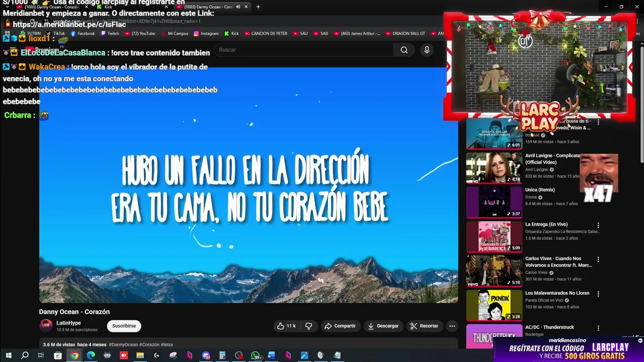Image resolution: width=644 pixels, height=362 pixels.
Task: Open the TikTok bookmark
Action: [x=55, y=33]
